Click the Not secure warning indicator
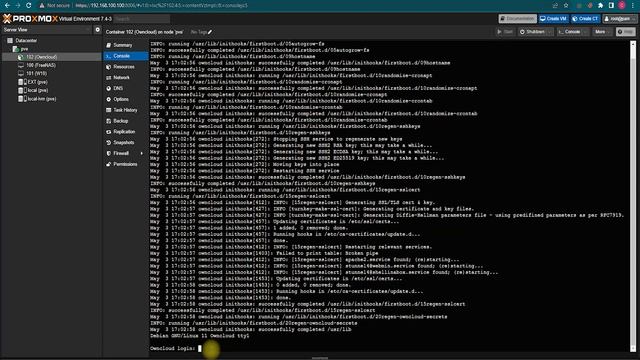 pyautogui.click(x=54, y=5)
